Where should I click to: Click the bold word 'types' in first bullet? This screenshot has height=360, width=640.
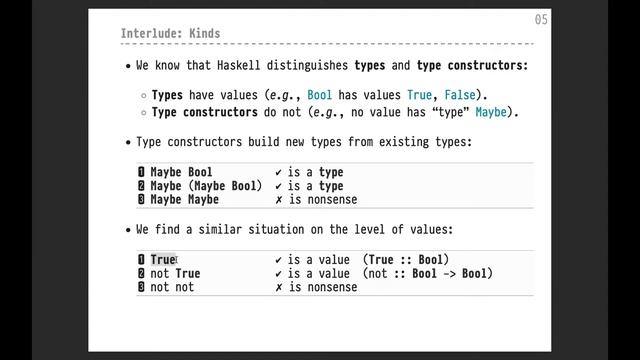coord(369,66)
